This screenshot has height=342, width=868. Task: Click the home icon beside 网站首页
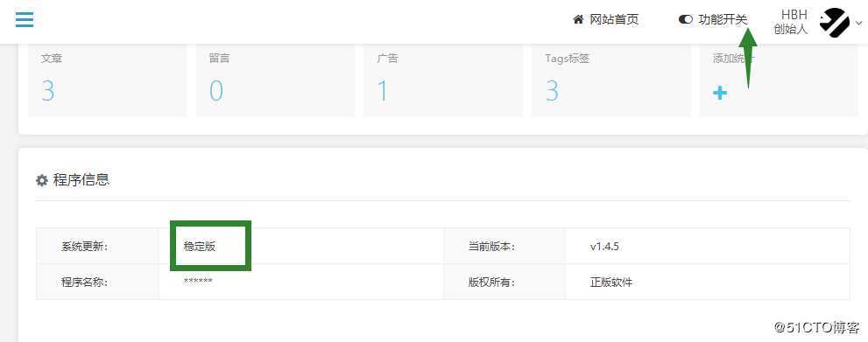pos(578,20)
